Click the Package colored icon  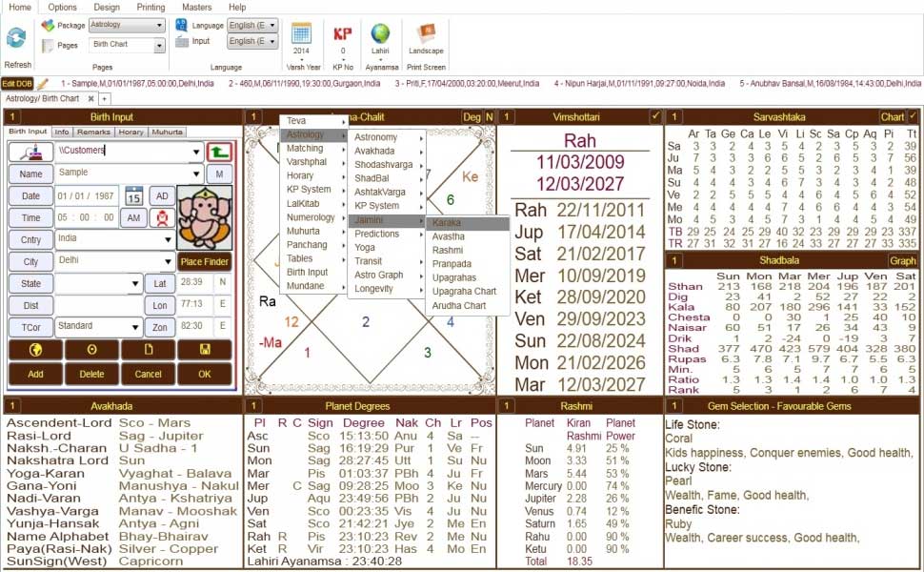pos(48,26)
